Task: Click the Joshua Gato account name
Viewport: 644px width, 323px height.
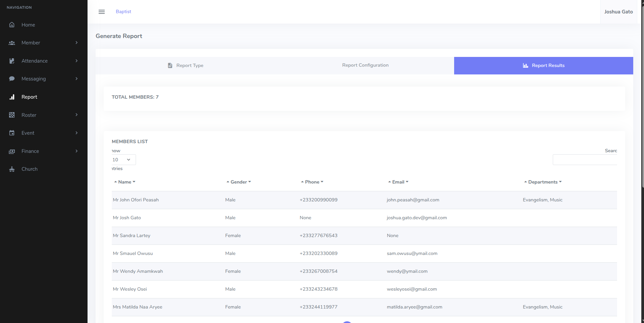Action: pyautogui.click(x=618, y=11)
